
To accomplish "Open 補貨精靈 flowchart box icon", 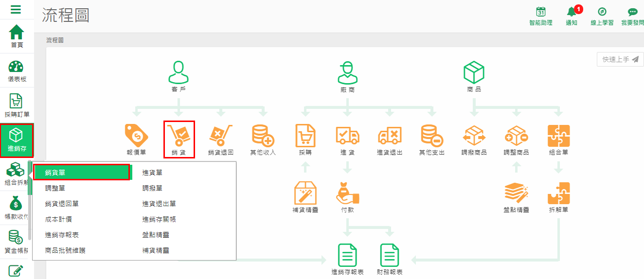I will tap(305, 193).
